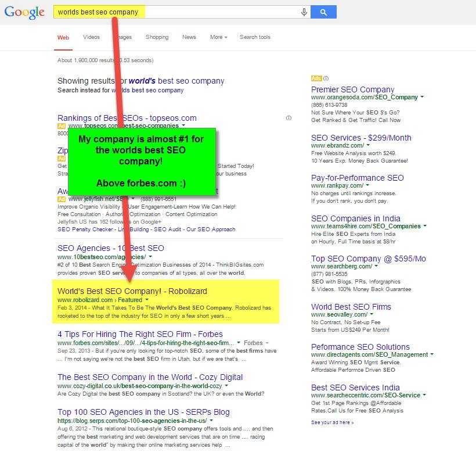Click the corrected 'world's best seo company' link
The height and width of the screenshot is (452, 476).
(176, 81)
